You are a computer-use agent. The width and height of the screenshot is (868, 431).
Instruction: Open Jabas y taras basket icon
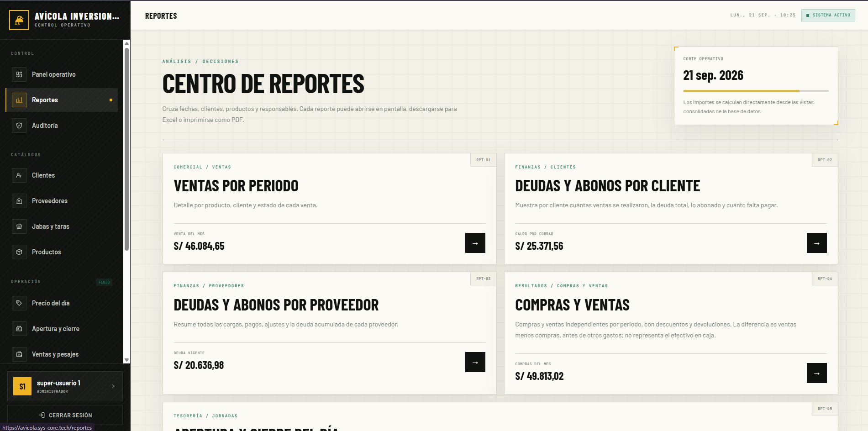click(x=19, y=226)
